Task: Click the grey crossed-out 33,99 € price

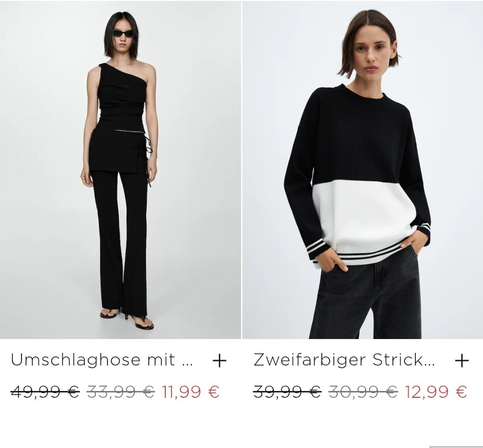Action: 121,392
